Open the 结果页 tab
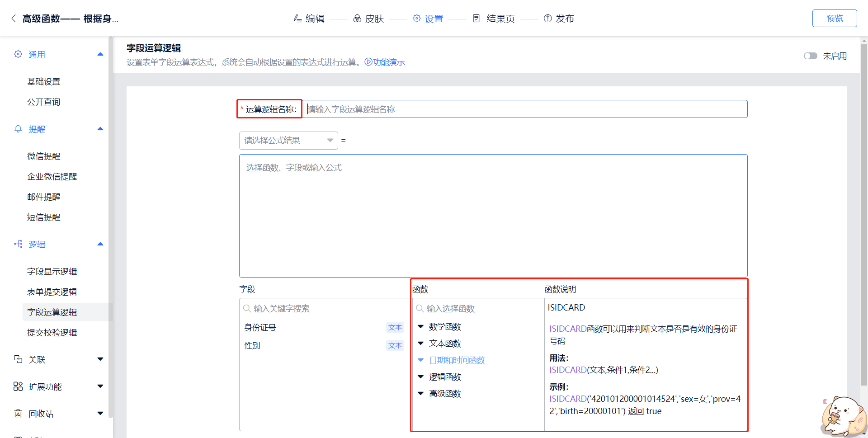The width and height of the screenshot is (868, 438). [494, 19]
